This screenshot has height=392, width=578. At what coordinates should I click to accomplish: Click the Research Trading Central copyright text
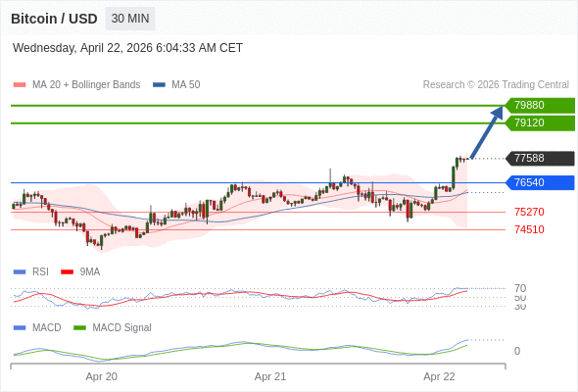496,85
